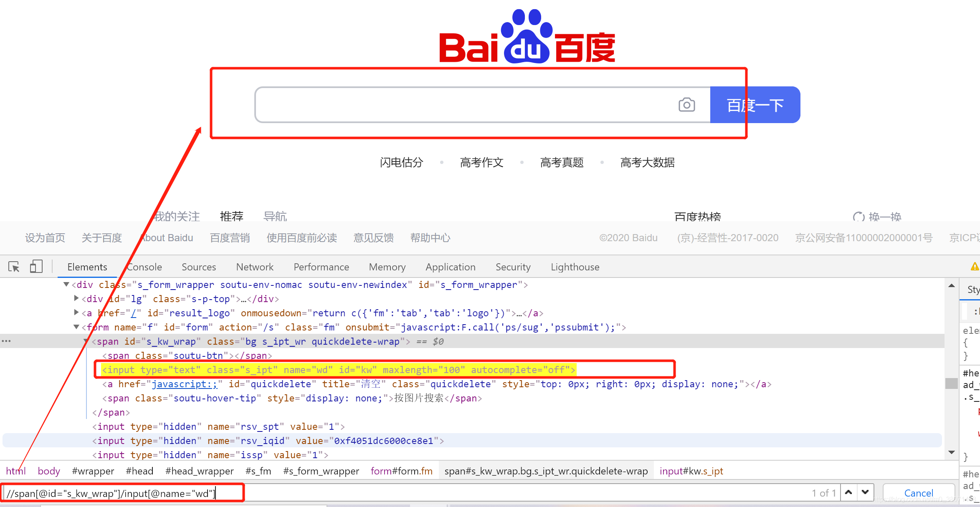Select the span class="soutu-btn" node
This screenshot has height=507, width=980.
(x=187, y=356)
